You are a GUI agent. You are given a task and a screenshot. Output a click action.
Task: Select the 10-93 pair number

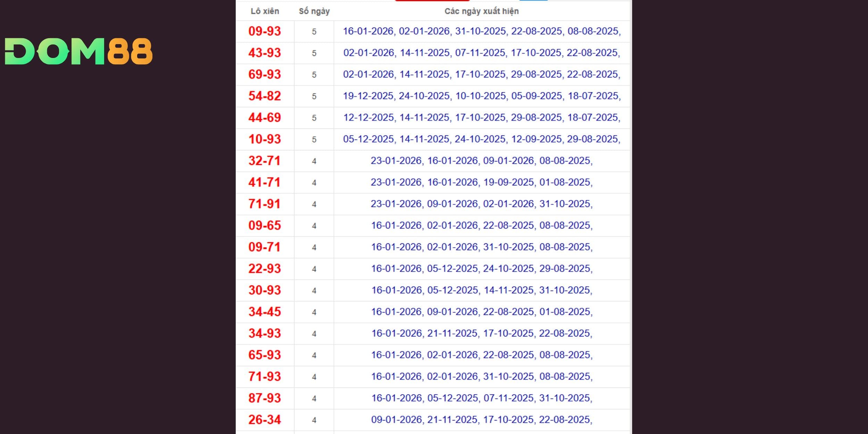click(x=265, y=139)
